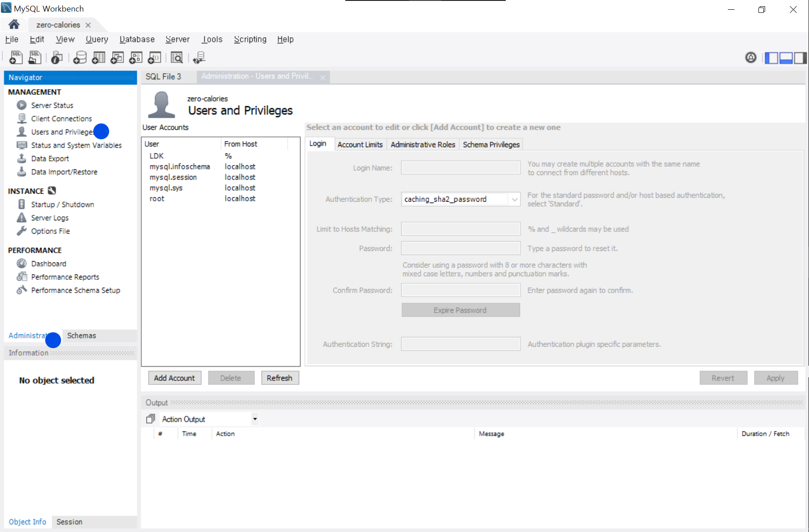Switch to the Object Info tab

pyautogui.click(x=27, y=522)
